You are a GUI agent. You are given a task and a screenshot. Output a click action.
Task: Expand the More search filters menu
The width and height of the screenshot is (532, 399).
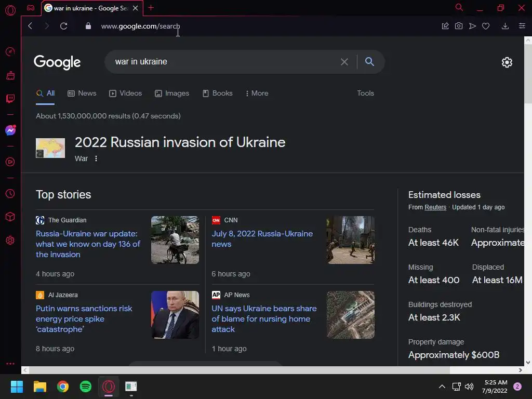click(x=257, y=94)
